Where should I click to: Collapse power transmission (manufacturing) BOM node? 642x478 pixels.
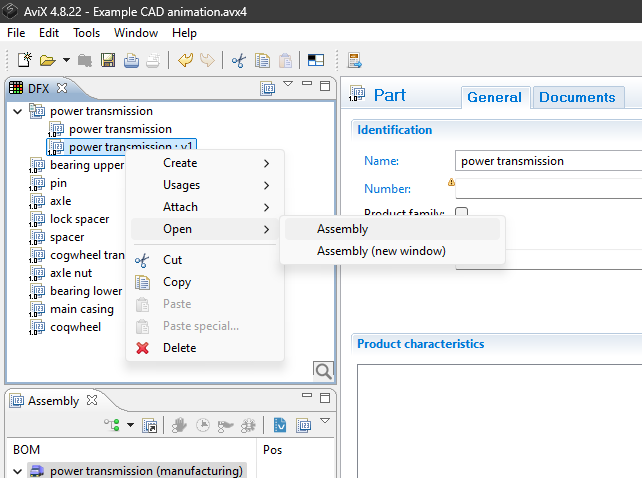click(17, 471)
